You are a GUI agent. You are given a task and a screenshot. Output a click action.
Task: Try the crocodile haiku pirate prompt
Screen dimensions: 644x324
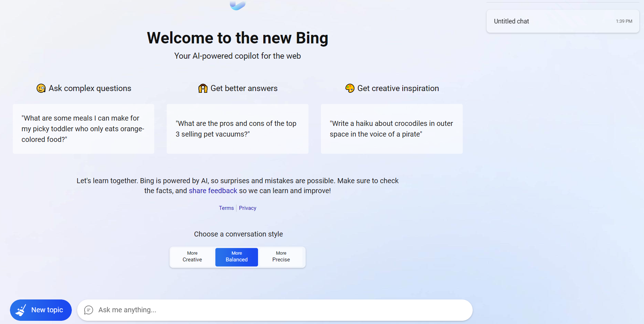coord(392,129)
